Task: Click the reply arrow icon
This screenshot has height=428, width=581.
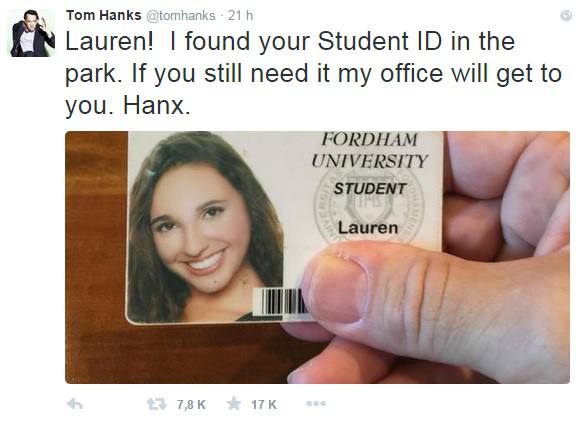Action: tap(75, 404)
